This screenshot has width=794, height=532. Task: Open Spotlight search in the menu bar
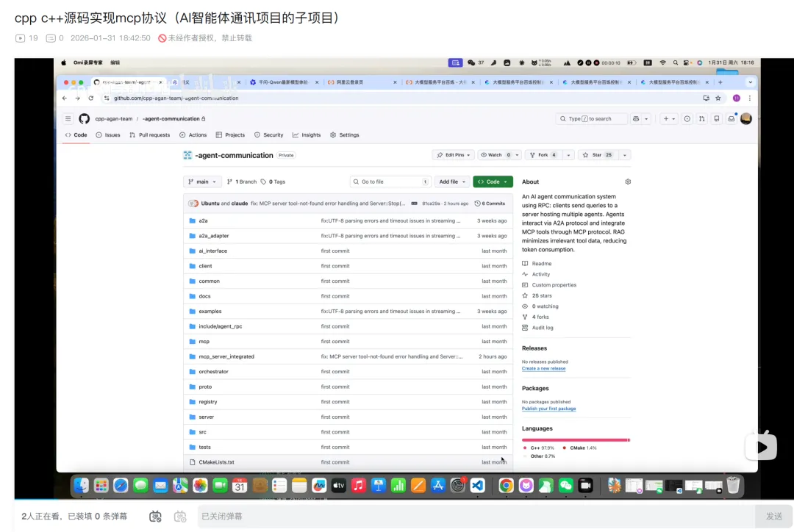[x=676, y=62]
